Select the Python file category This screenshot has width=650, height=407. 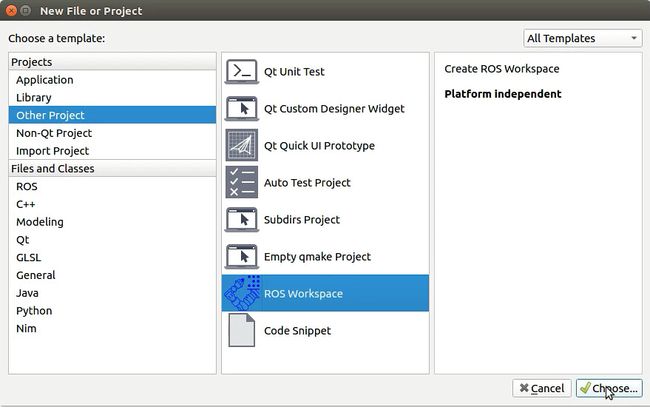pyautogui.click(x=112, y=311)
